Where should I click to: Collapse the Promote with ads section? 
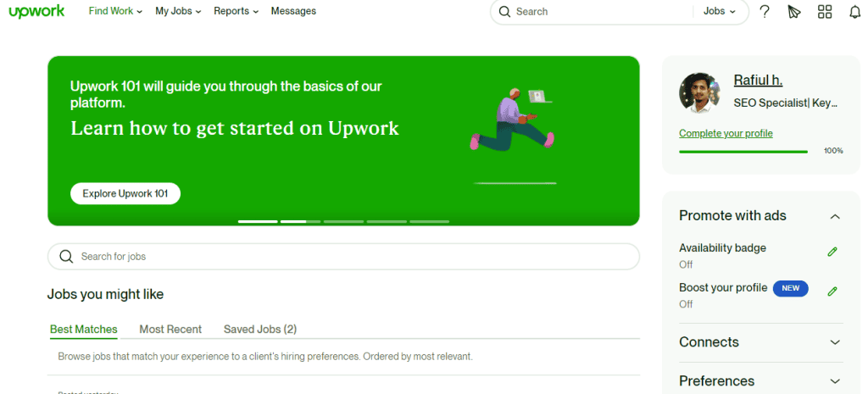coord(835,216)
